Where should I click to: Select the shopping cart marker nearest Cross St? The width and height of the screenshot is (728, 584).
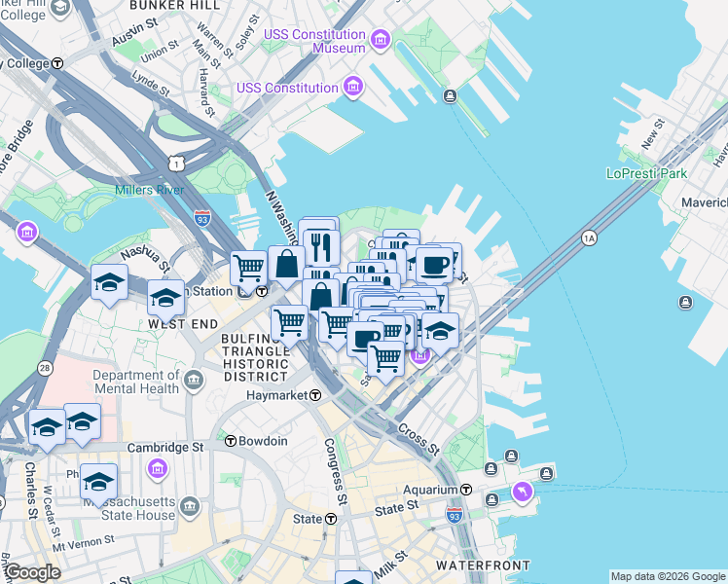(385, 362)
